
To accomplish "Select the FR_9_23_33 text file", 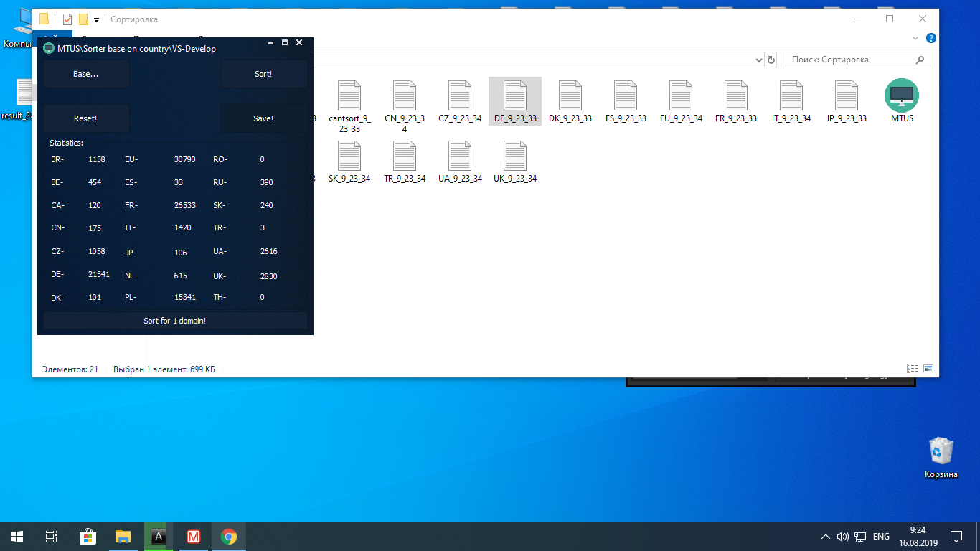I will (x=735, y=101).
